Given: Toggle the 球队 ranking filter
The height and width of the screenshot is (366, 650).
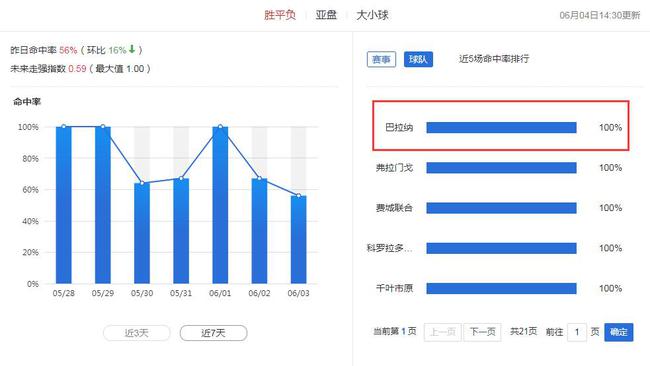Looking at the screenshot, I should 418,59.
